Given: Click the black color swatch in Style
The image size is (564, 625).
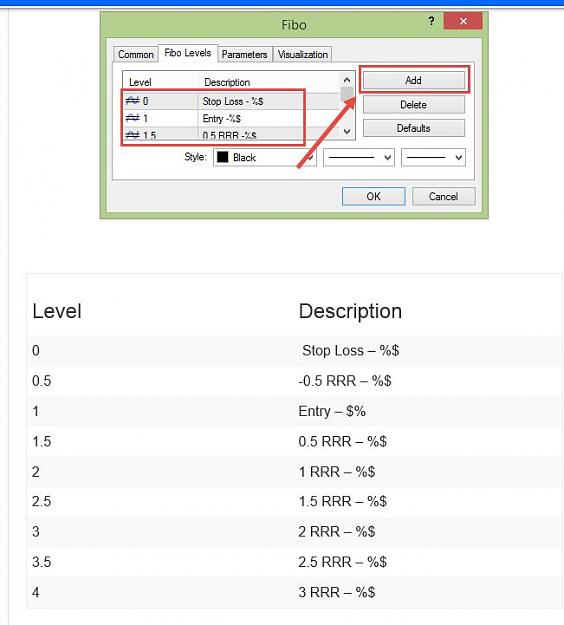Looking at the screenshot, I should [x=222, y=157].
